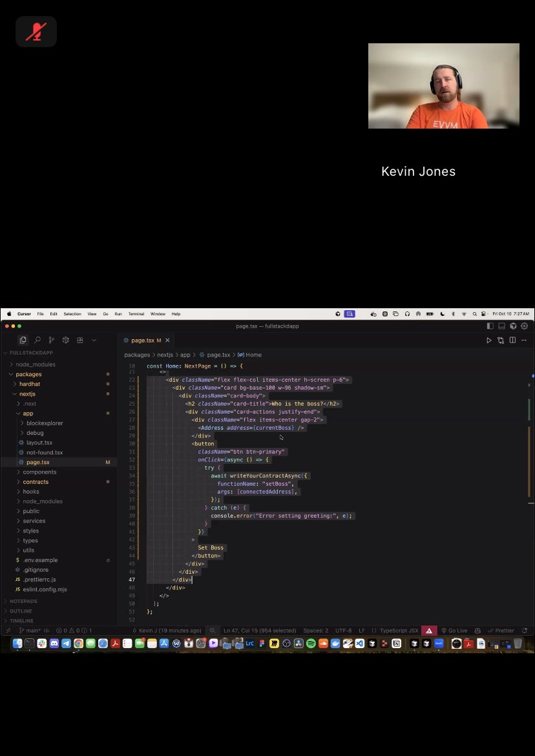The width and height of the screenshot is (535, 756).
Task: Click Kevin J blame annotation in status bar
Action: point(167,631)
